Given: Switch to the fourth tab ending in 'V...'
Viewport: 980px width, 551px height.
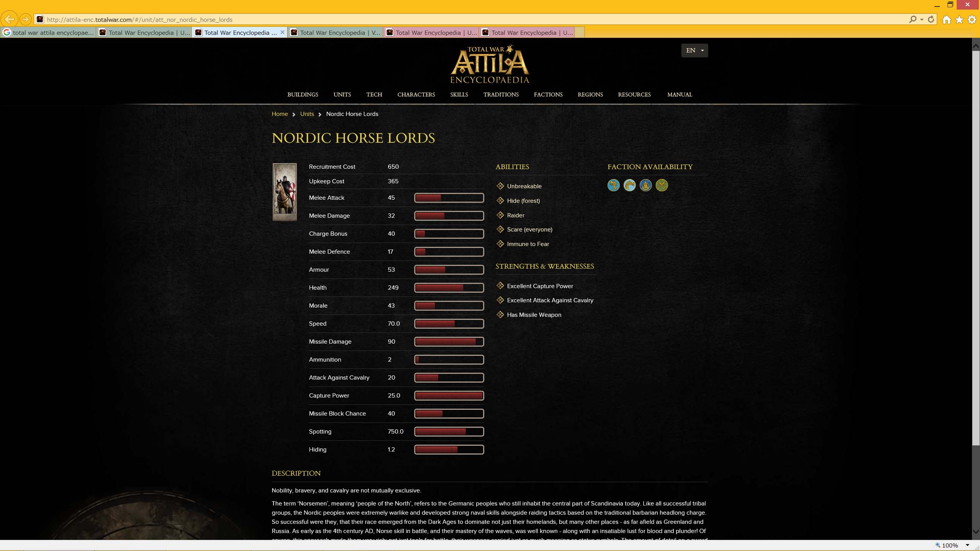Looking at the screenshot, I should click(x=335, y=33).
